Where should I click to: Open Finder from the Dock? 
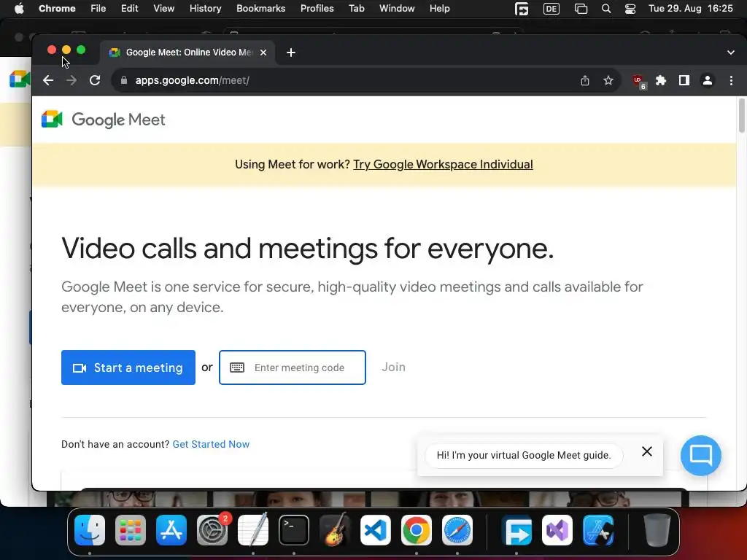pyautogui.click(x=90, y=530)
